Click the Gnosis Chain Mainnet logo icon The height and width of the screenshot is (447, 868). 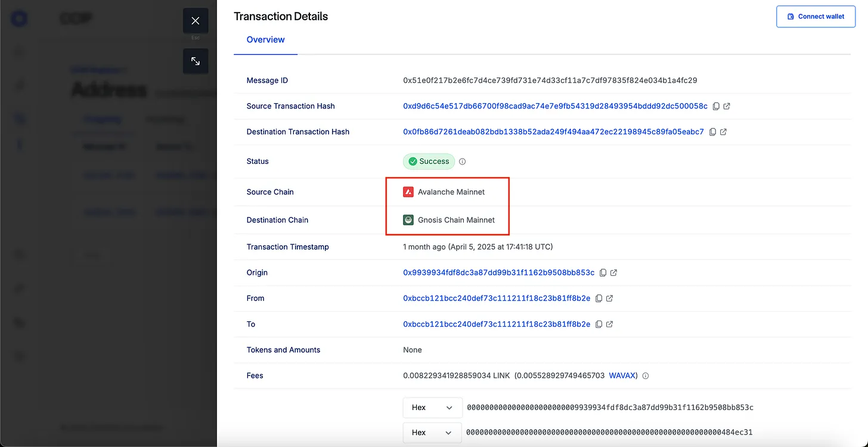pyautogui.click(x=408, y=220)
